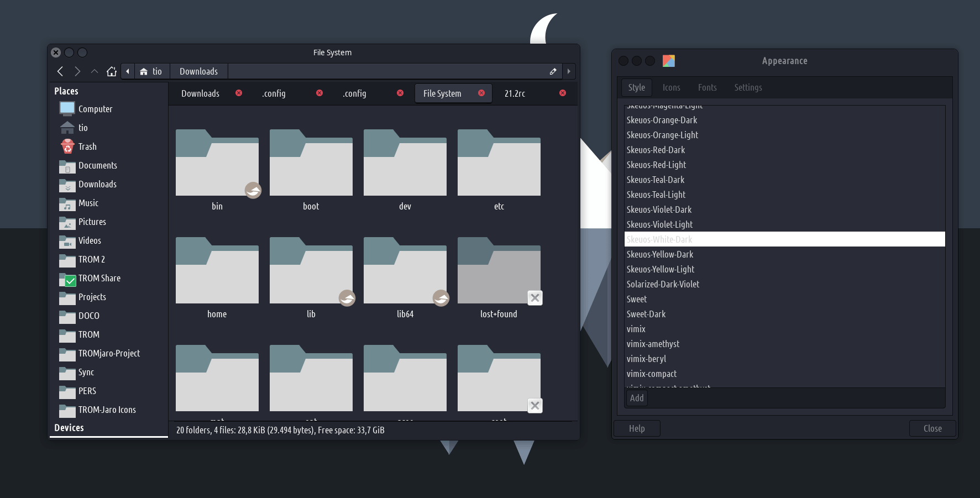Close the 21.2rc tab
Screen dimensions: 980x498
[x=563, y=93]
